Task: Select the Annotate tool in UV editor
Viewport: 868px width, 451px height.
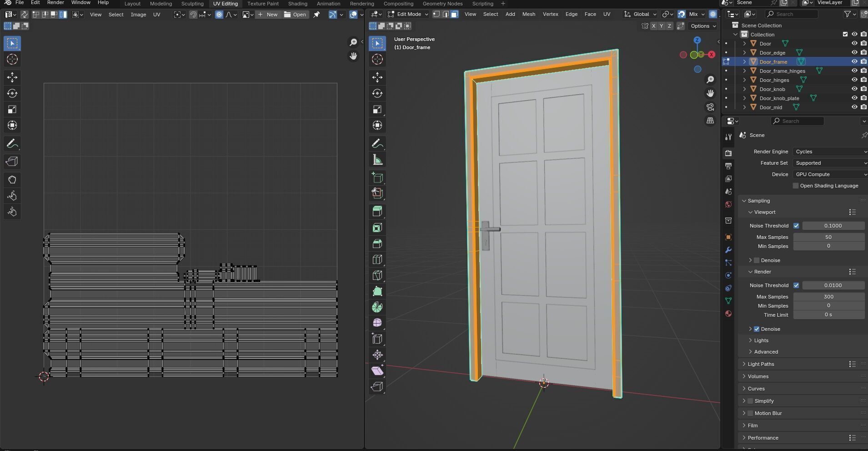Action: (x=12, y=144)
